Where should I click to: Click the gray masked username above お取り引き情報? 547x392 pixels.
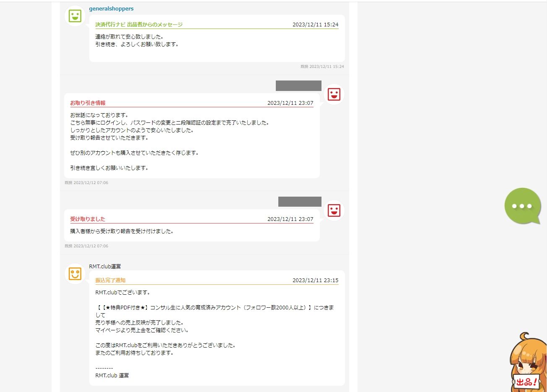[x=298, y=86]
